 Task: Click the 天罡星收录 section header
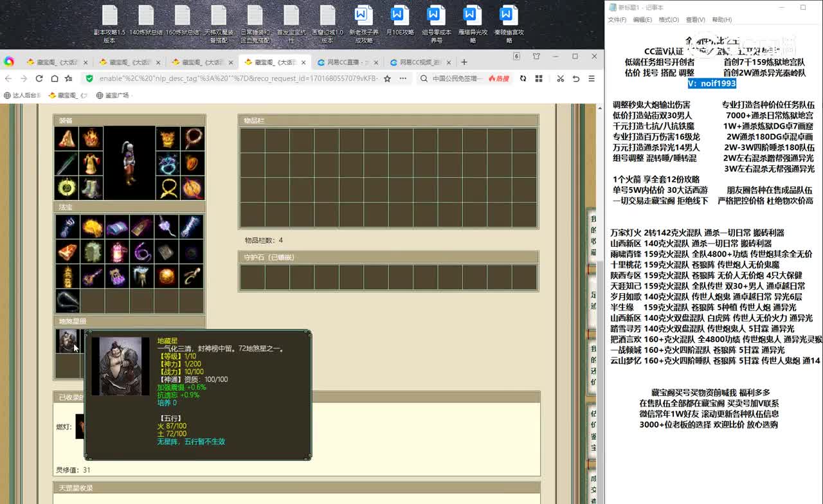(296, 489)
